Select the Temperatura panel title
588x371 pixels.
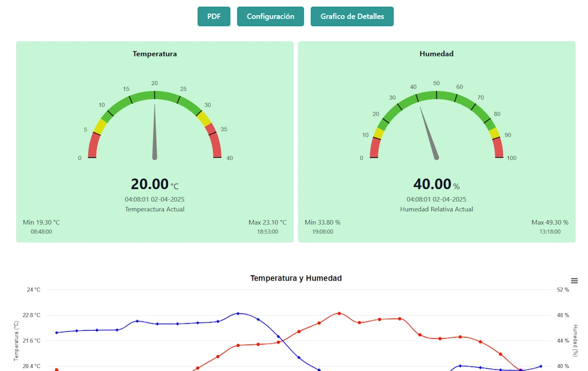pyautogui.click(x=154, y=54)
